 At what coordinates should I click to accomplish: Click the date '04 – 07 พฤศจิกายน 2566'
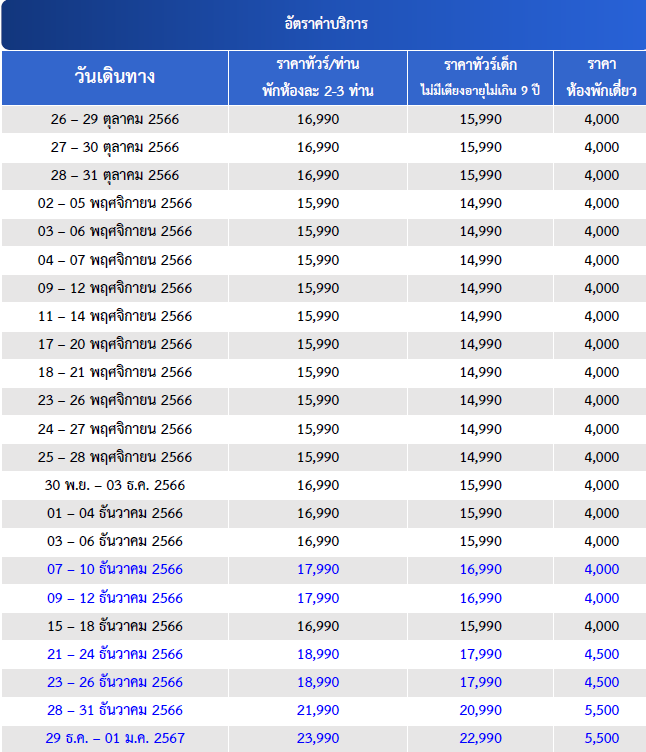point(115,260)
